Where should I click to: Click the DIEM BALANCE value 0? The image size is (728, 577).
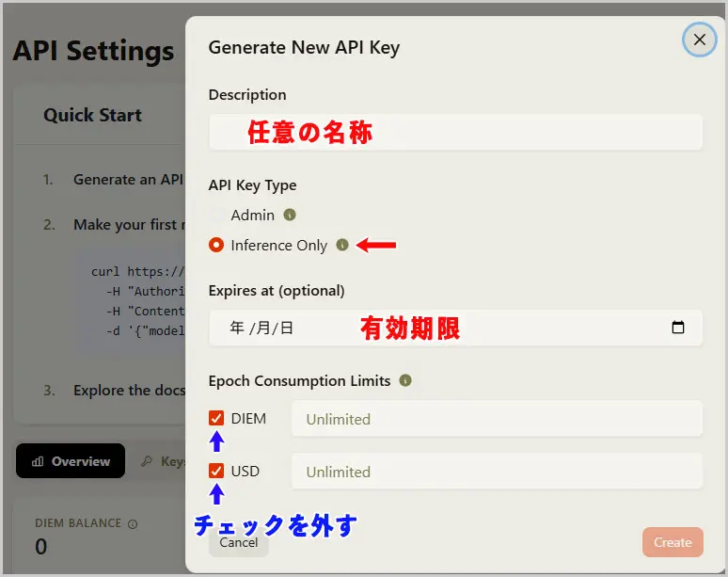[40, 547]
